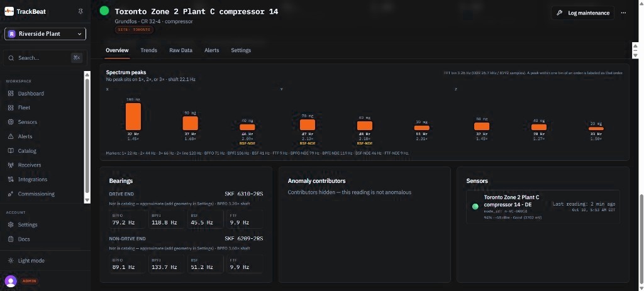Click the non-drive end BPFO 89.1 Hz value
This screenshot has height=291, width=644.
pyautogui.click(x=124, y=266)
